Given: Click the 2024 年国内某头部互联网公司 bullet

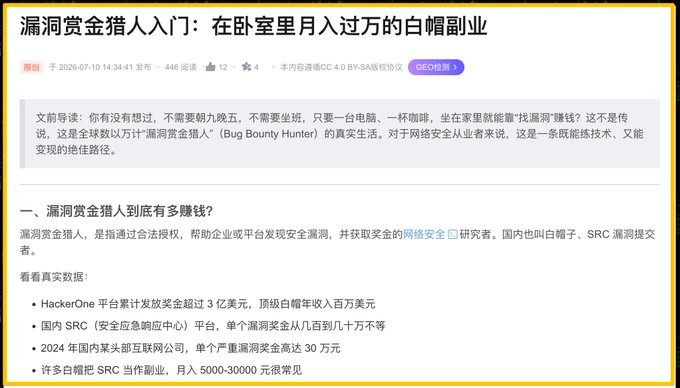Looking at the screenshot, I should (x=191, y=348).
